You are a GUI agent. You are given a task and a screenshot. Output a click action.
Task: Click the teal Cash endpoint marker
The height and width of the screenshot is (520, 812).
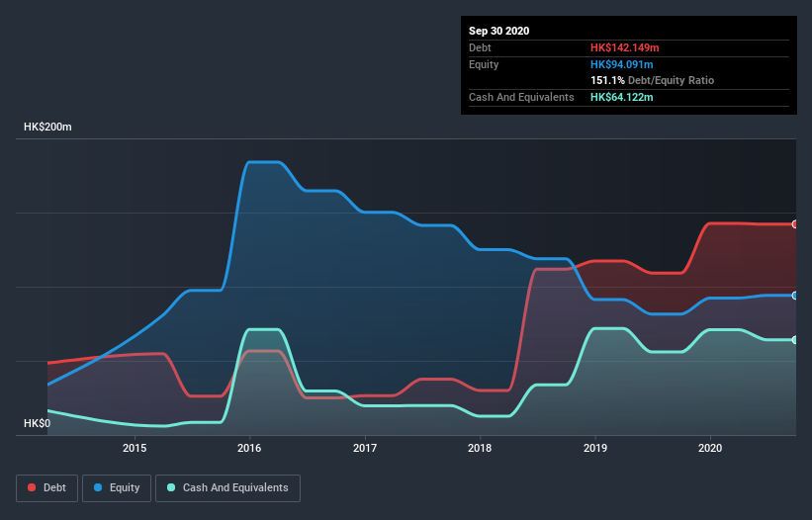click(x=795, y=340)
